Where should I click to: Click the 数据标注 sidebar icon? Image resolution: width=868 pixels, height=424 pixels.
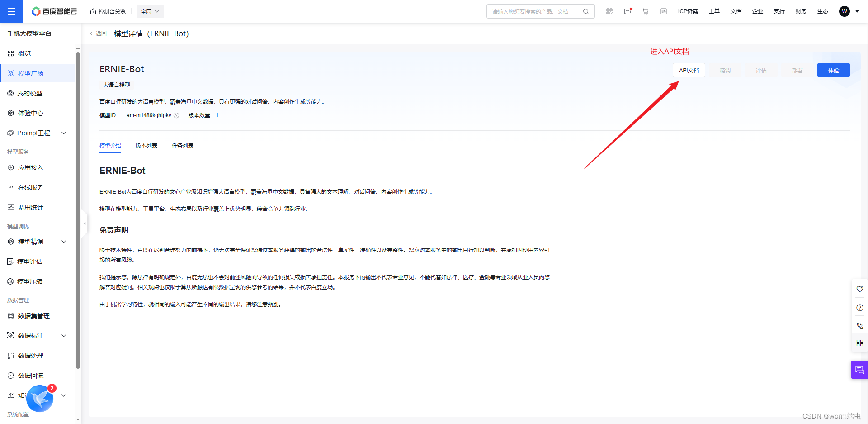[x=11, y=336]
